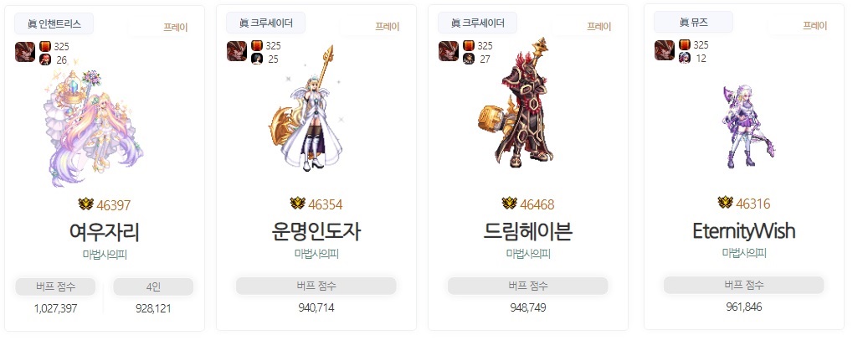
Task: Click the small avatar icon beside 12
Action: [684, 58]
